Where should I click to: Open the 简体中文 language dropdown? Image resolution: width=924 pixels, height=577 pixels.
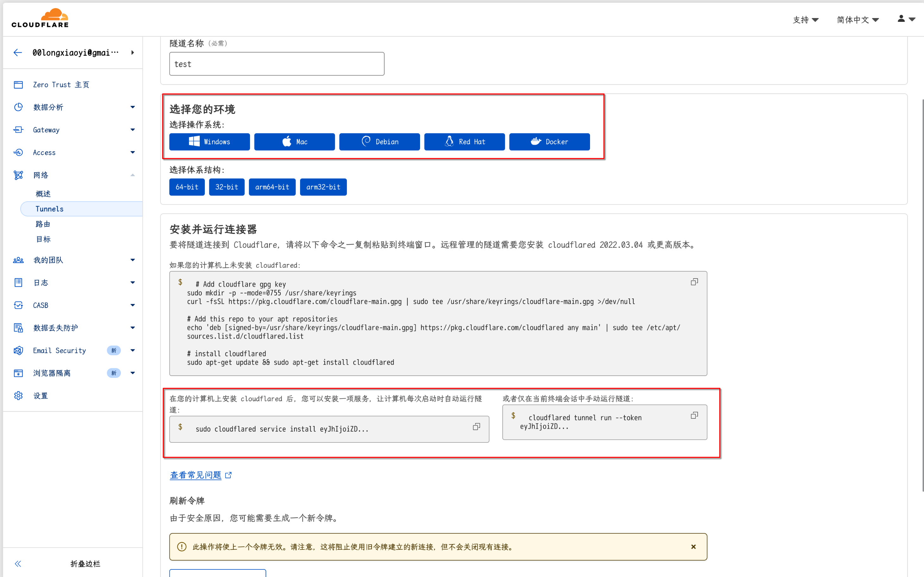tap(858, 20)
